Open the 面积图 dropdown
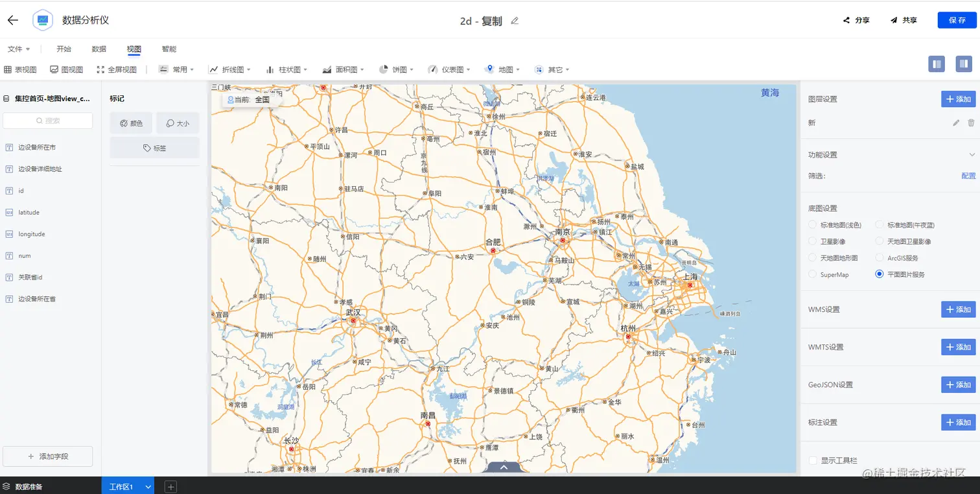This screenshot has width=980, height=494. 343,69
